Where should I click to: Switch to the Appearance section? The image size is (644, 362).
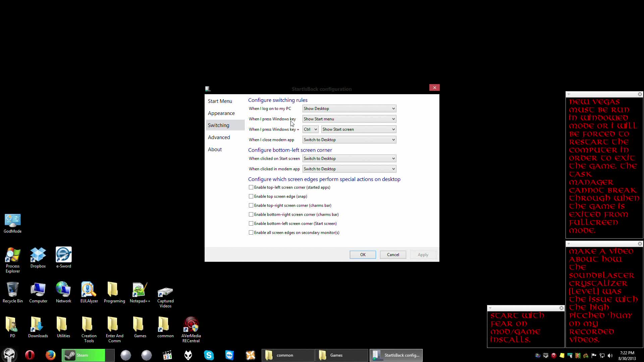point(221,113)
